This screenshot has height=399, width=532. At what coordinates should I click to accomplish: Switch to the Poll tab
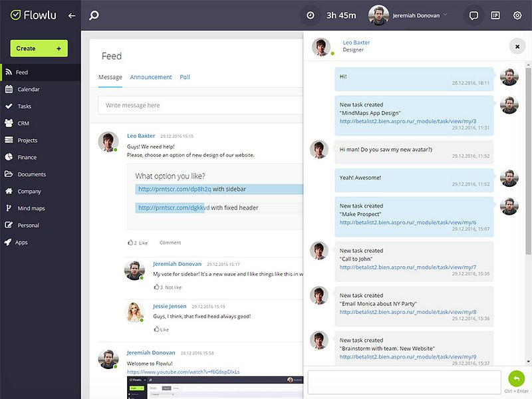tap(185, 77)
